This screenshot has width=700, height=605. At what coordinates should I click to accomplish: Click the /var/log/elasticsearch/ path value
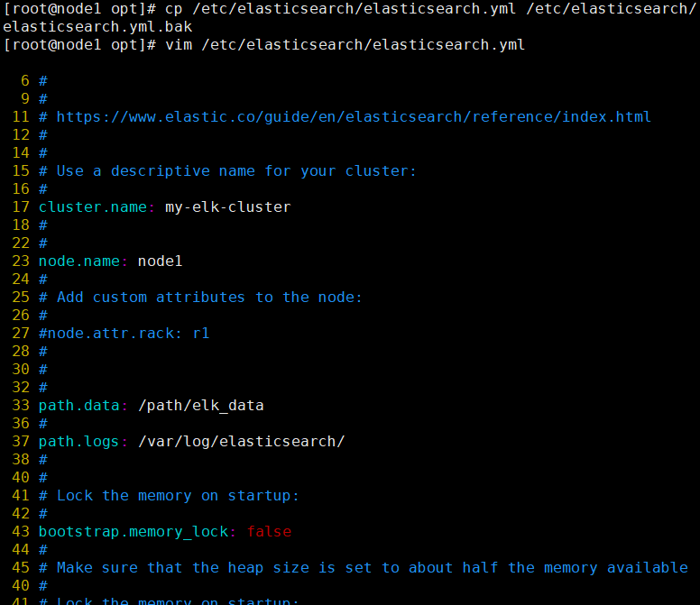pyautogui.click(x=242, y=441)
